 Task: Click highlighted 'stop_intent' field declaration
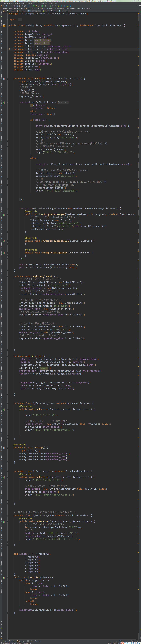(42, 43)
